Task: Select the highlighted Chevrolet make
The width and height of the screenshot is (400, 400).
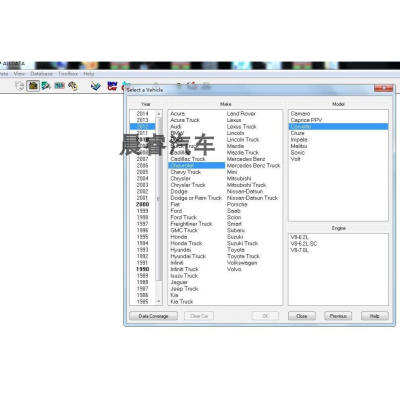Action: 197,165
